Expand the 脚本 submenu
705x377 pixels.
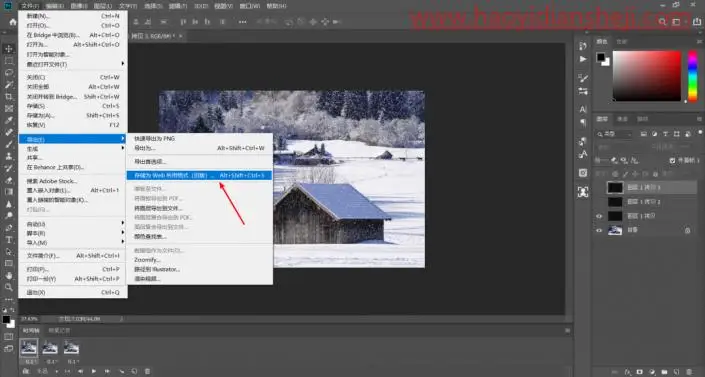(x=72, y=233)
